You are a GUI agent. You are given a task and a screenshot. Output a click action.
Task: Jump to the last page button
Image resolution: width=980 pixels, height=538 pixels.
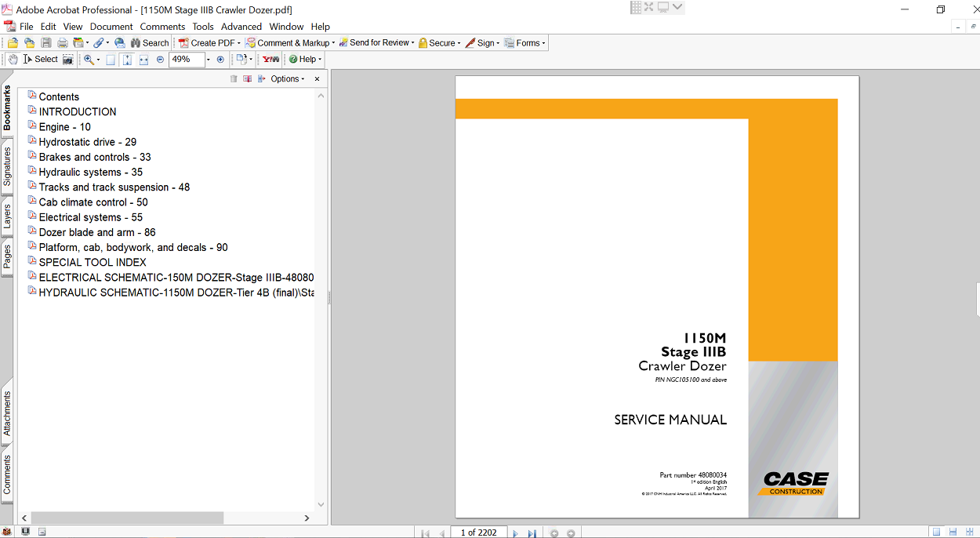[x=532, y=533]
